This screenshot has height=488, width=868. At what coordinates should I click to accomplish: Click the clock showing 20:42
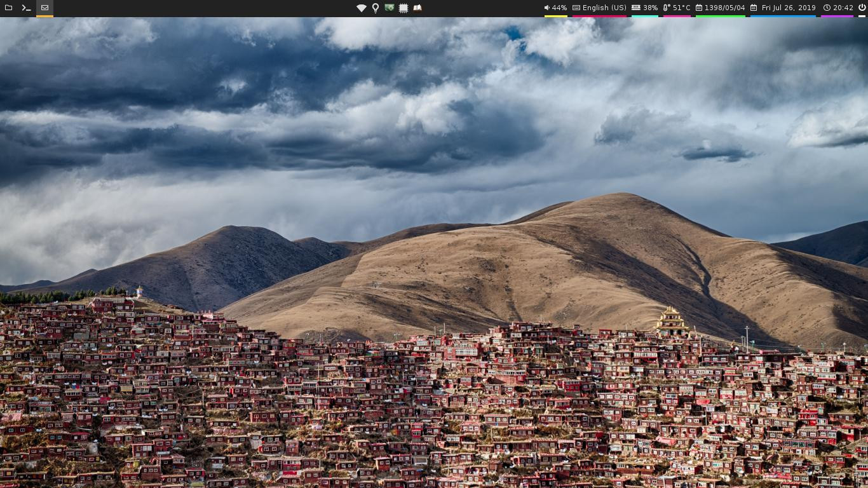(x=837, y=8)
